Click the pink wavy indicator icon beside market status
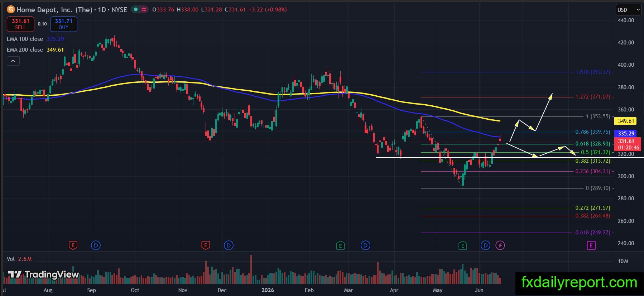This screenshot has height=296, width=644. coord(144,9)
